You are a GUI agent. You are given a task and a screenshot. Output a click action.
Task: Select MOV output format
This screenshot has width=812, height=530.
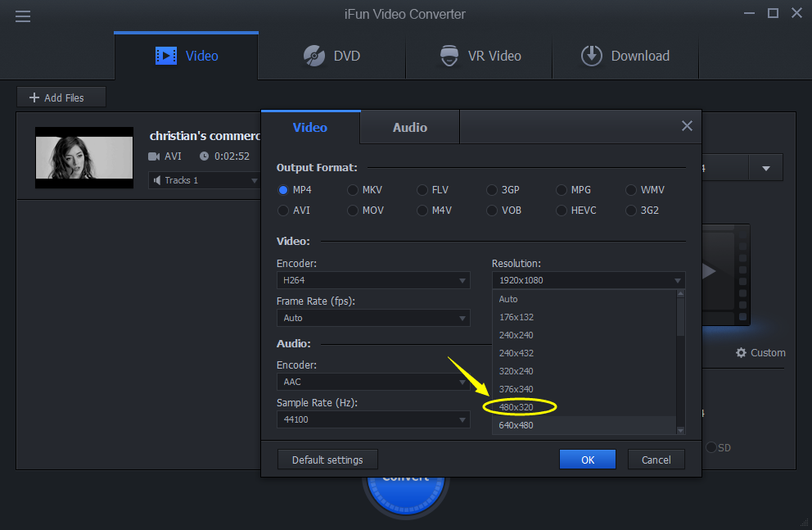pyautogui.click(x=353, y=211)
